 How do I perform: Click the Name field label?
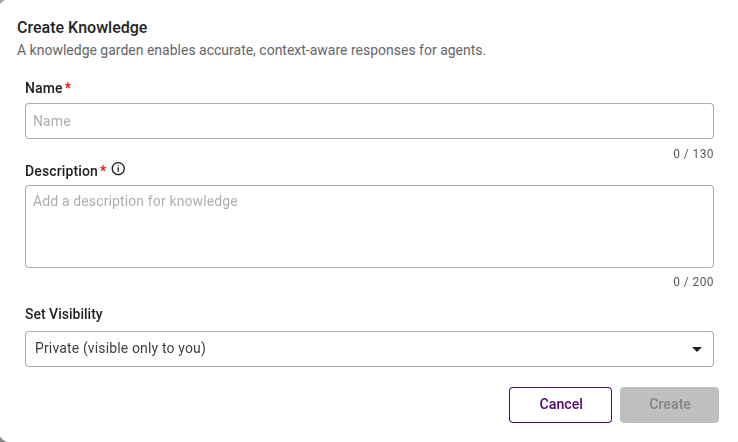(43, 88)
